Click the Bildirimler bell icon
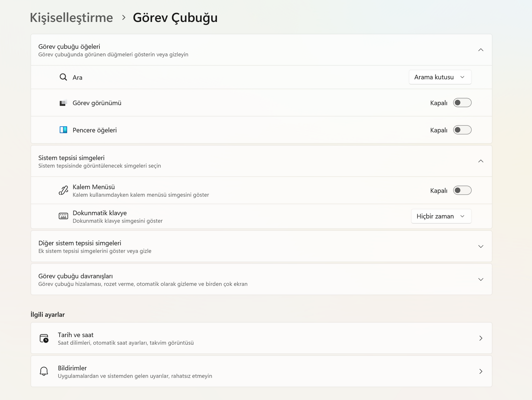Viewport: 532px width, 400px height. [44, 371]
